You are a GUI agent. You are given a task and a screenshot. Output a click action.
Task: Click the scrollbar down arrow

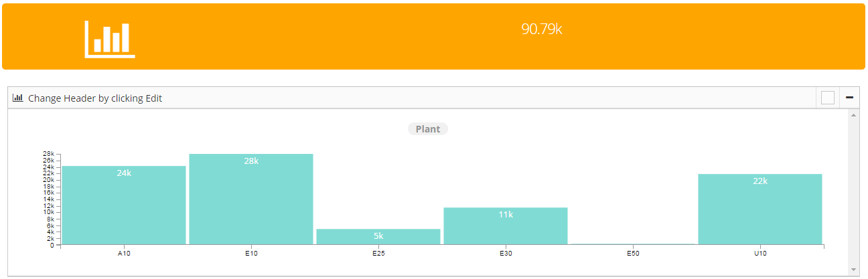click(853, 270)
